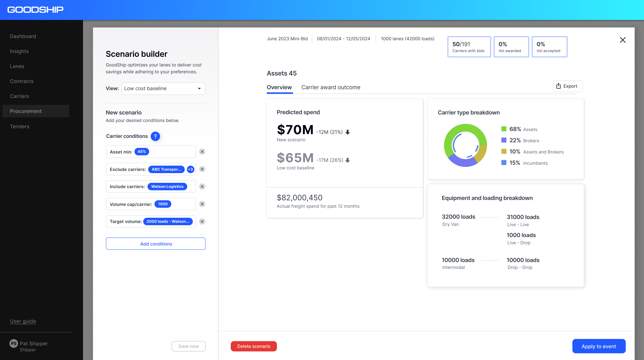
Task: Click the Pat Shipper PS avatar
Action: click(14, 343)
